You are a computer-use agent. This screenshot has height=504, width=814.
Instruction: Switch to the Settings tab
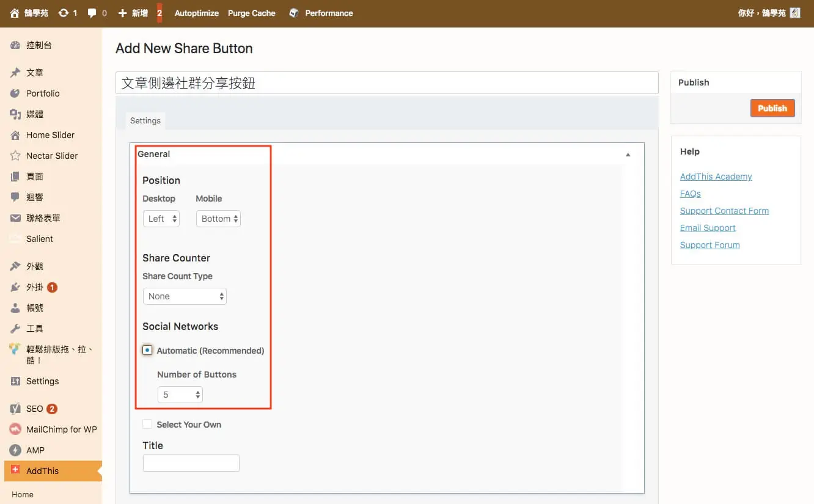click(x=145, y=120)
